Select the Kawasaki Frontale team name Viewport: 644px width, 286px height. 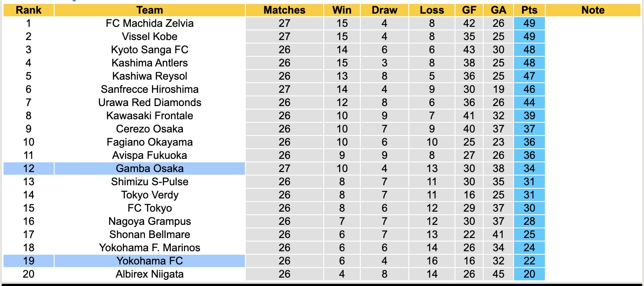point(150,116)
